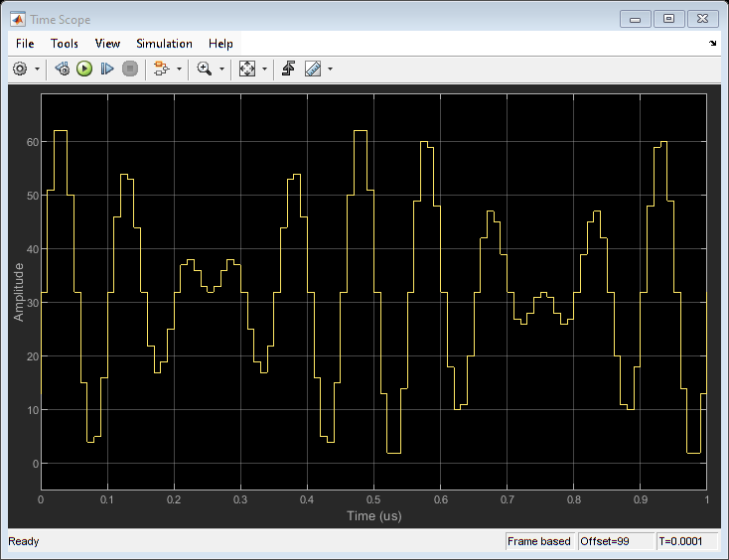Open the Configuration Properties gear icon
The image size is (729, 560).
pos(20,69)
